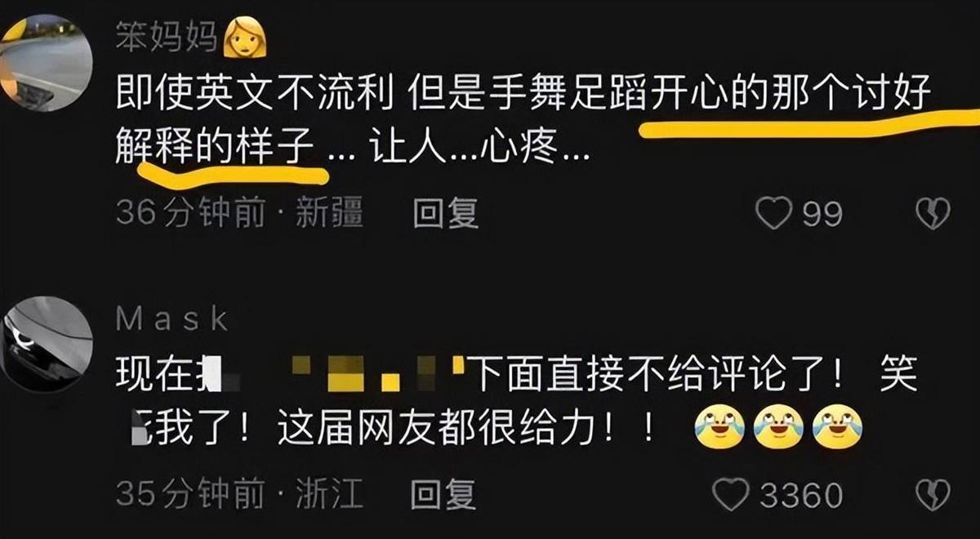Reply to the 笨妈妈 comment
The height and width of the screenshot is (539, 980).
coord(445,214)
